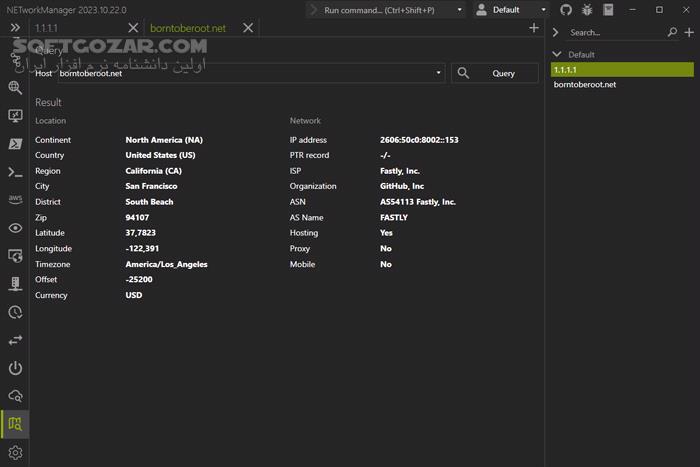Click the Query button
This screenshot has height=467, width=700.
(495, 73)
